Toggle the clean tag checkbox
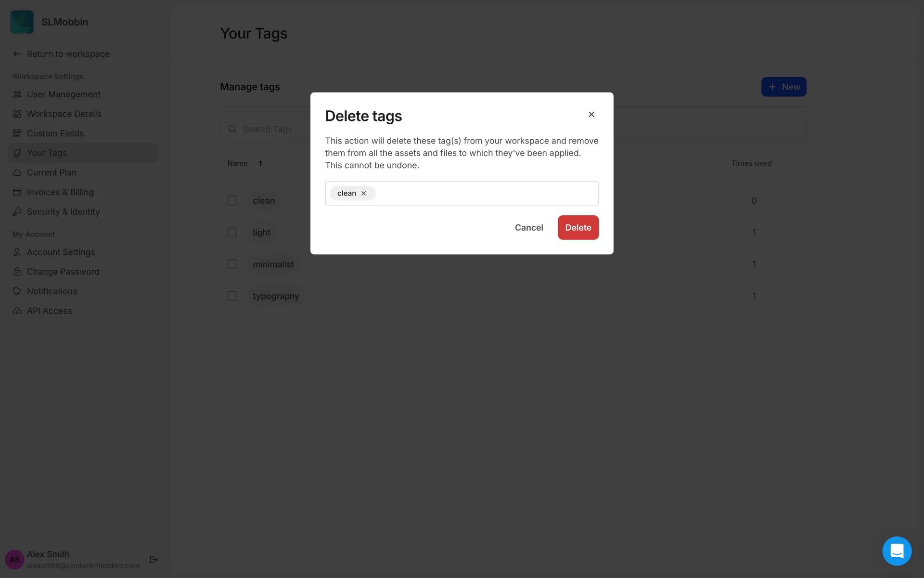The width and height of the screenshot is (924, 578). [232, 201]
